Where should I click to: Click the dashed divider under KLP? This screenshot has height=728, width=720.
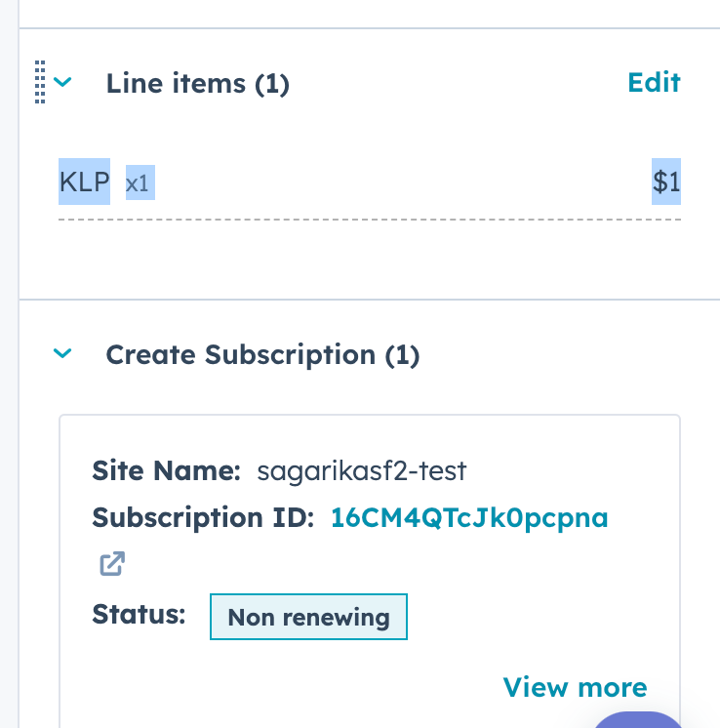click(x=369, y=220)
